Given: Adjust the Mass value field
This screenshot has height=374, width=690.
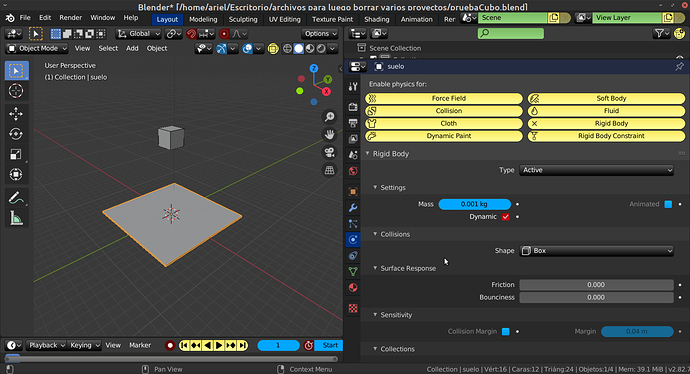Looking at the screenshot, I should pyautogui.click(x=474, y=204).
